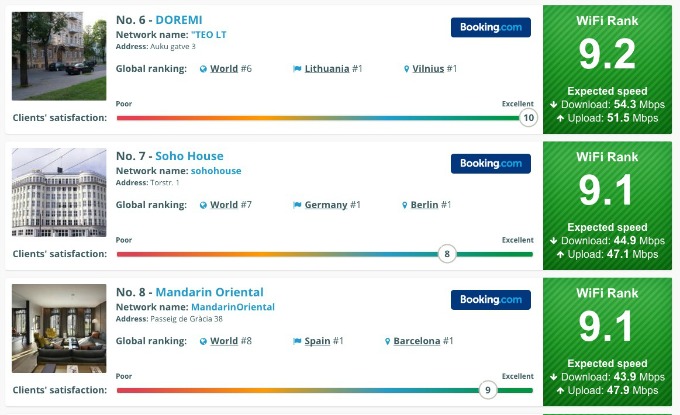
Task: Open the Mandarin Oriental room thumbnail
Action: (59, 329)
